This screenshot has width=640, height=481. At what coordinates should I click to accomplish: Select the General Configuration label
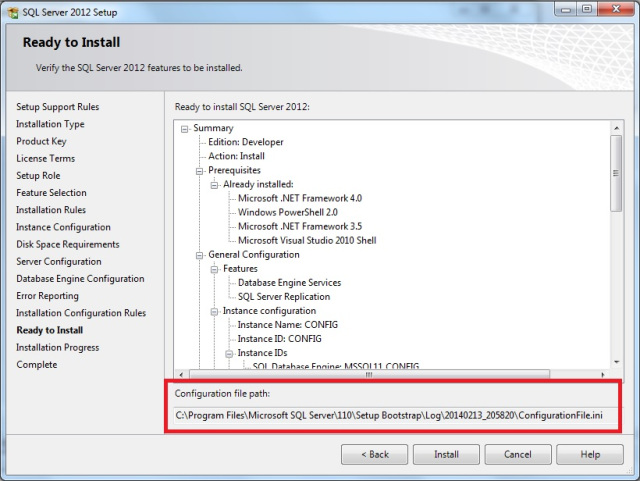point(254,255)
